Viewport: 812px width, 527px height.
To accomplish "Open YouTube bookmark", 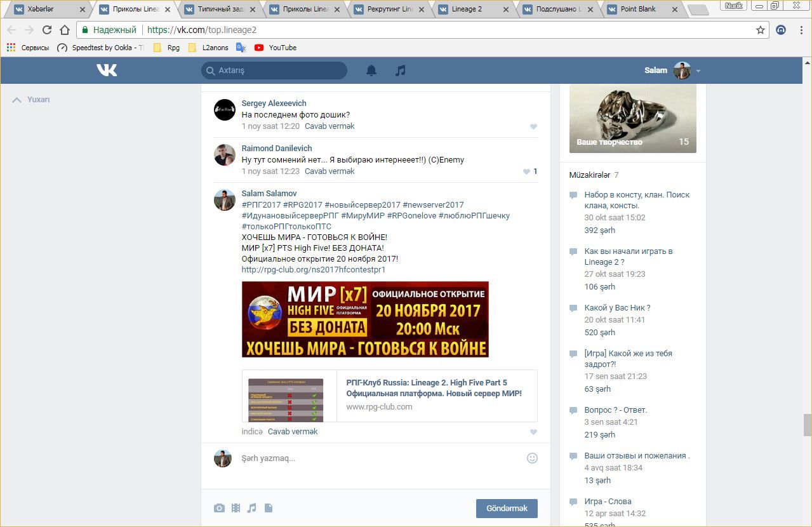I will (x=276, y=48).
